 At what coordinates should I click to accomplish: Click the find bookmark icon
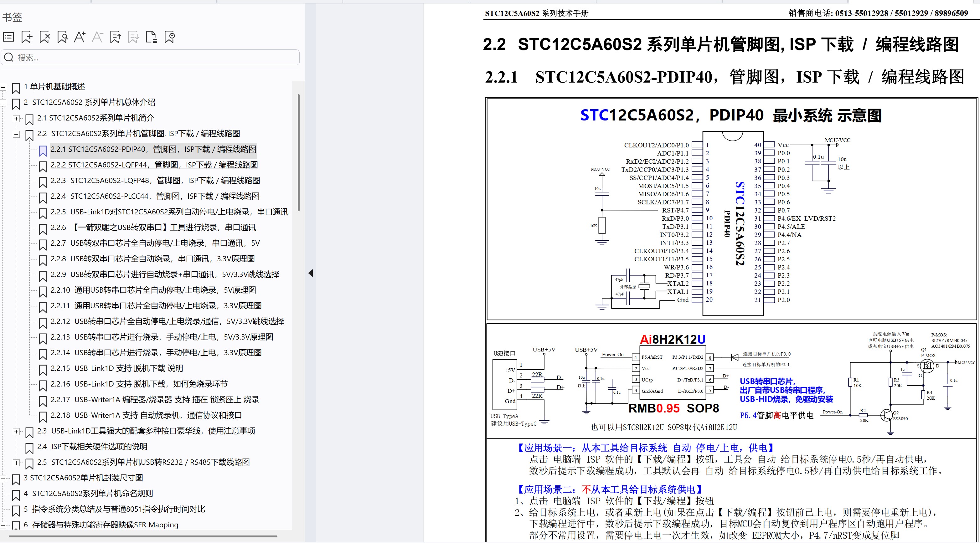click(62, 37)
